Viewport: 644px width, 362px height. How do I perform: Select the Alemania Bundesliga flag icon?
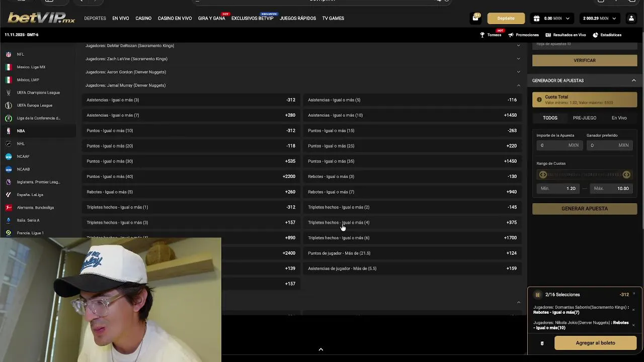[9, 208]
